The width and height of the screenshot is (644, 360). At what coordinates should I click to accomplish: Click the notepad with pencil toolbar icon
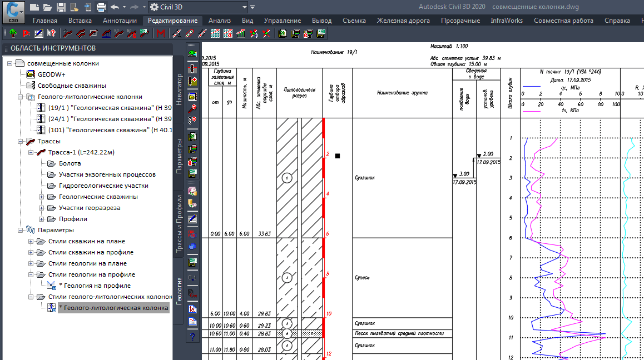(x=38, y=34)
